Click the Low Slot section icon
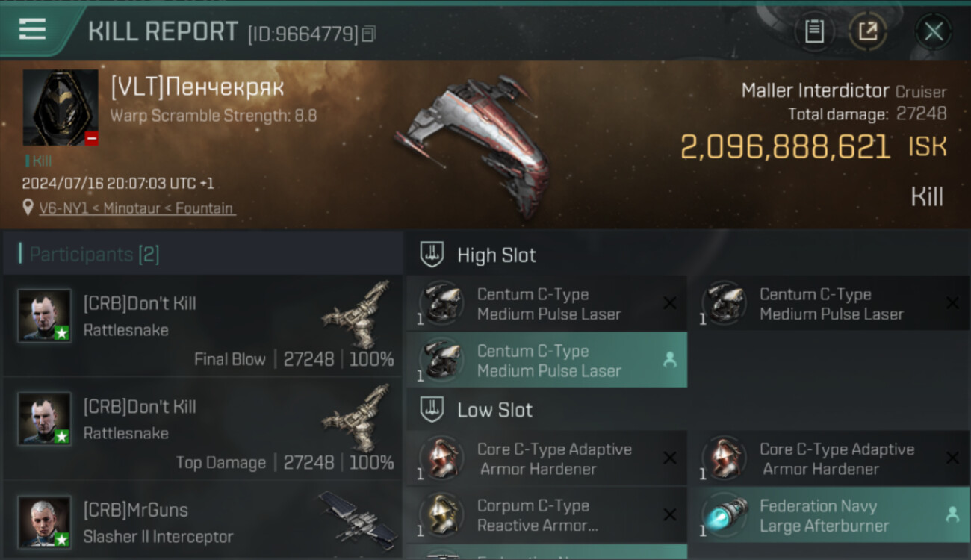 [x=432, y=409]
